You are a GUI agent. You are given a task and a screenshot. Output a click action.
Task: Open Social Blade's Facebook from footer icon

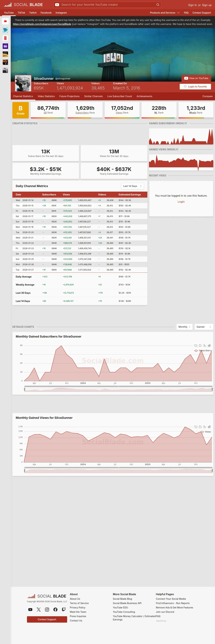point(55,610)
